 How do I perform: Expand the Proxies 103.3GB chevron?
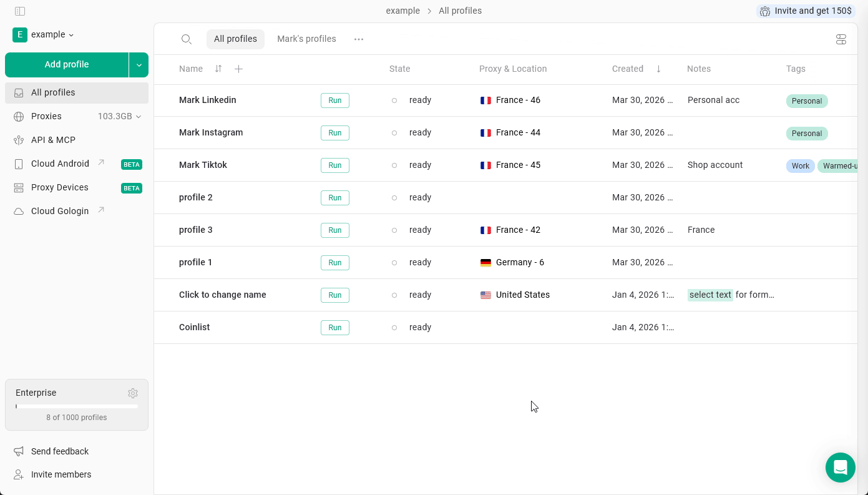click(x=139, y=117)
